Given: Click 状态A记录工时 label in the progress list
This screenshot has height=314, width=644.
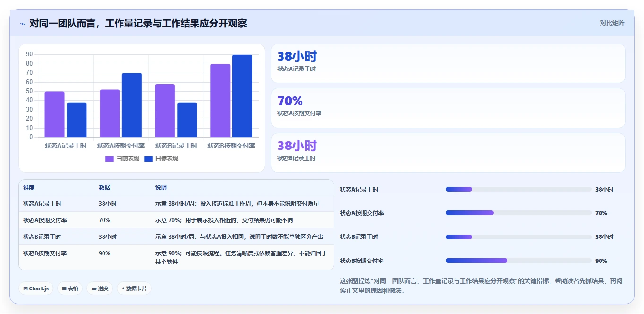Looking at the screenshot, I should (359, 190).
